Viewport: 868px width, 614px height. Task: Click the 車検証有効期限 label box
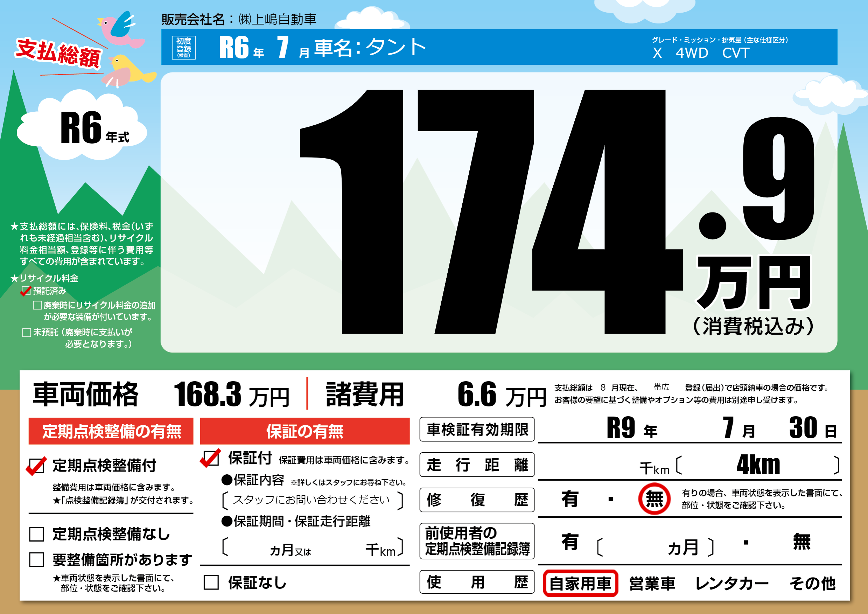pyautogui.click(x=477, y=430)
